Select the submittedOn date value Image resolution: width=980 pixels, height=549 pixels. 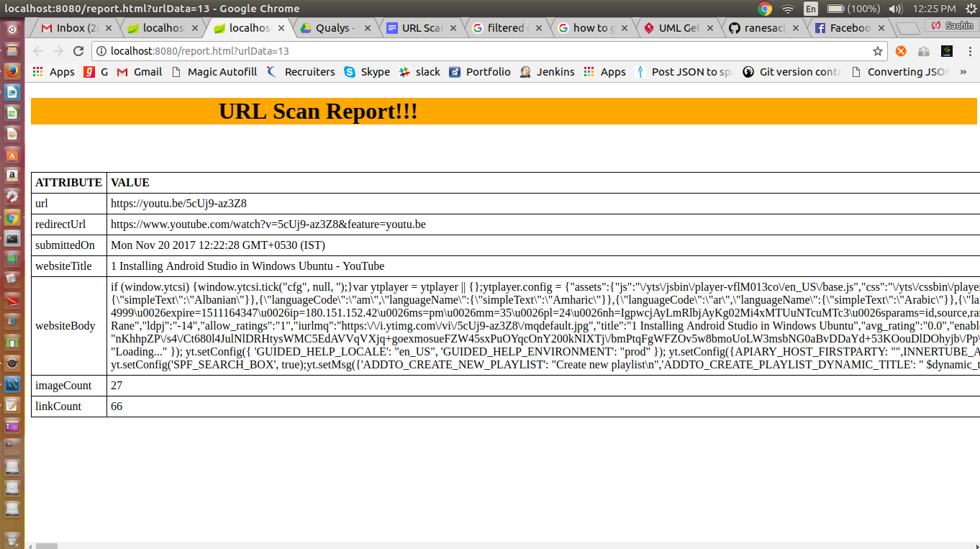pos(218,245)
